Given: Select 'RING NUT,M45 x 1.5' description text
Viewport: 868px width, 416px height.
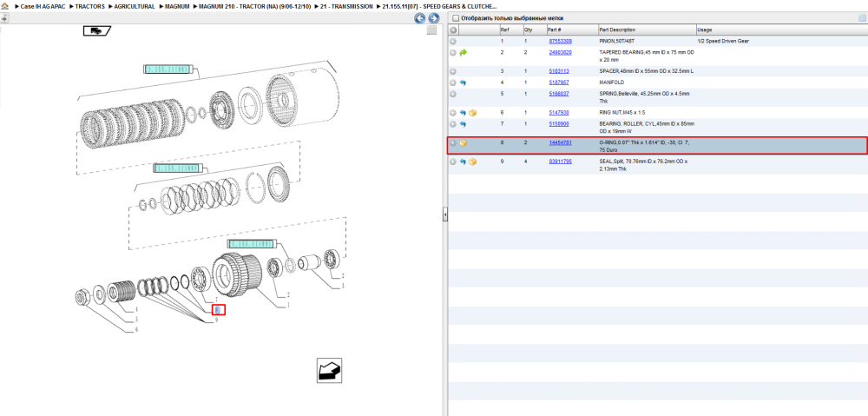Looking at the screenshot, I should click(x=622, y=112).
